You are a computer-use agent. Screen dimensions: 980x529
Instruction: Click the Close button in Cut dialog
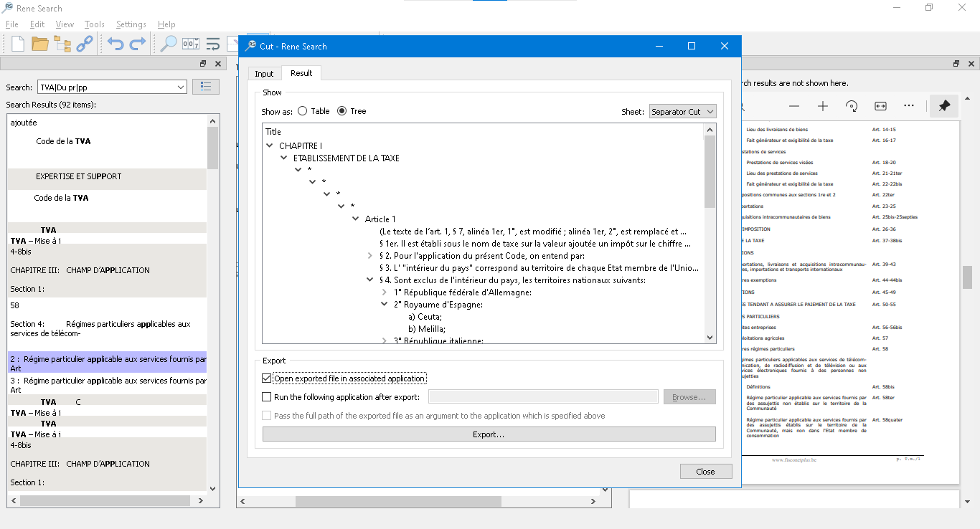tap(705, 471)
